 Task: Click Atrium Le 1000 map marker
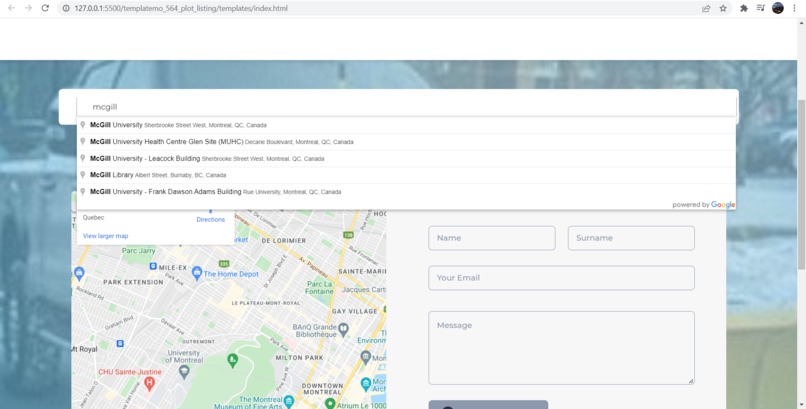(330, 403)
